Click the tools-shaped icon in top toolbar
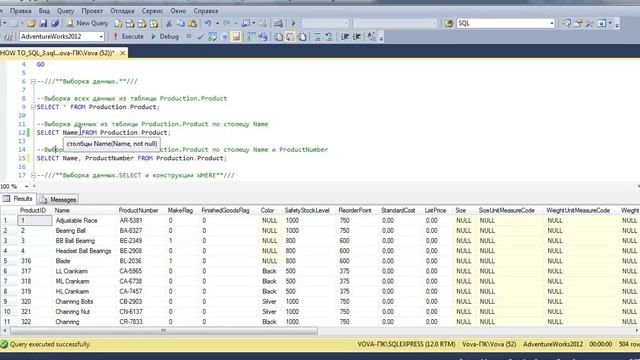This screenshot has width=640, height=360. pyautogui.click(x=590, y=23)
